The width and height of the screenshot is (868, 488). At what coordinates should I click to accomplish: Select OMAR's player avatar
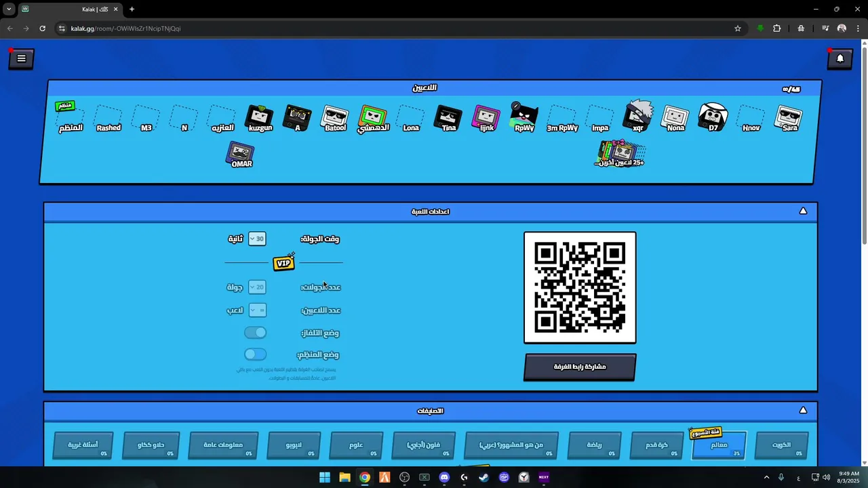click(241, 153)
